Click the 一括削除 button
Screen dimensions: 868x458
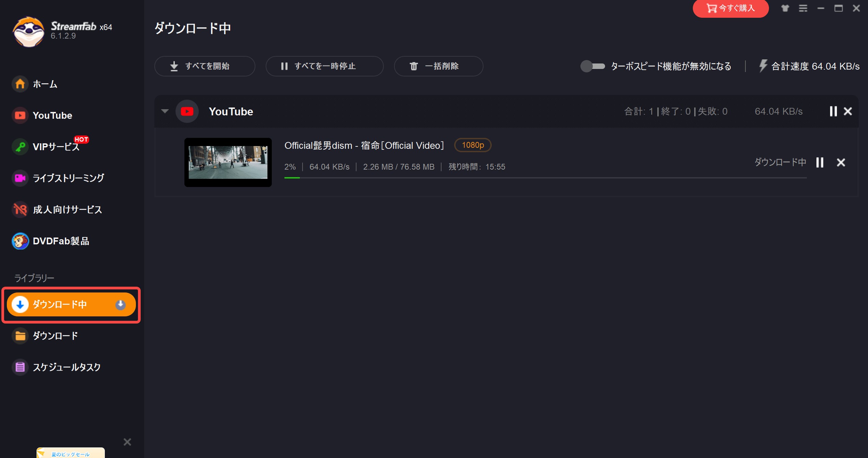(x=438, y=66)
